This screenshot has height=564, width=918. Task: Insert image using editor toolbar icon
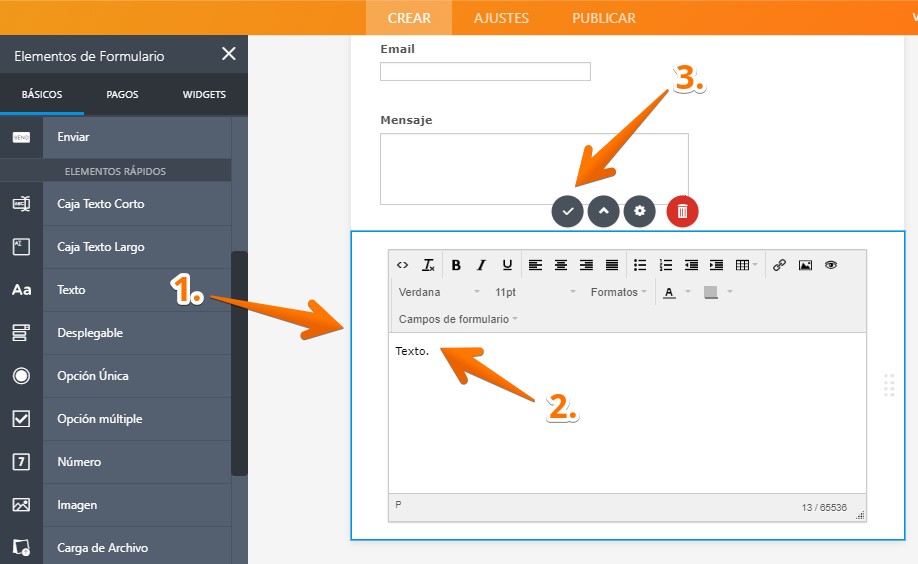click(x=805, y=265)
